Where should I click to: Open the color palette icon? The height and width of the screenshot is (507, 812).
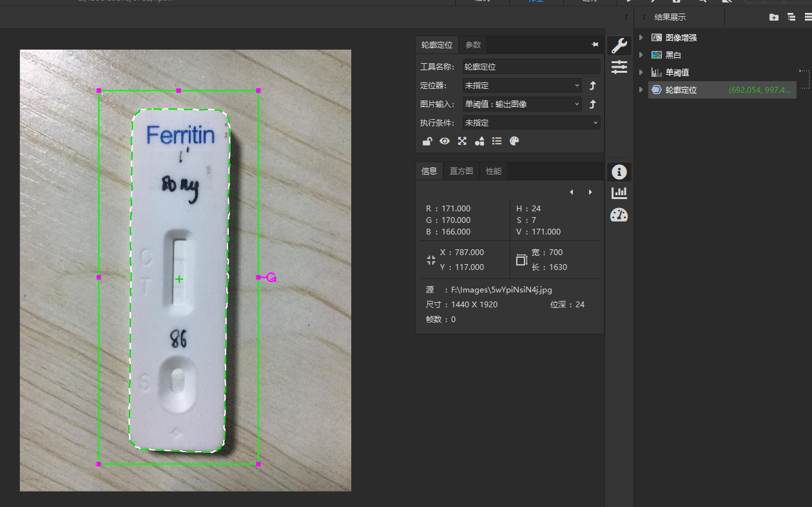pos(514,141)
